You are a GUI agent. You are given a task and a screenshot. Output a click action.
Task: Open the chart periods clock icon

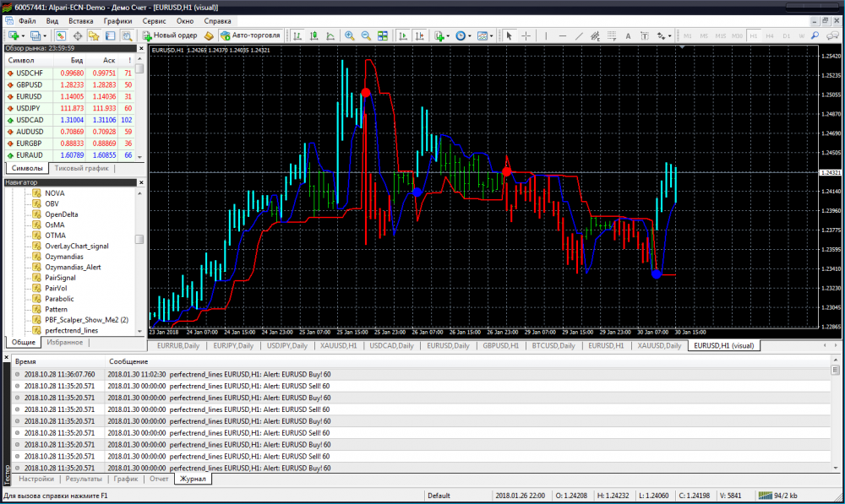[461, 35]
